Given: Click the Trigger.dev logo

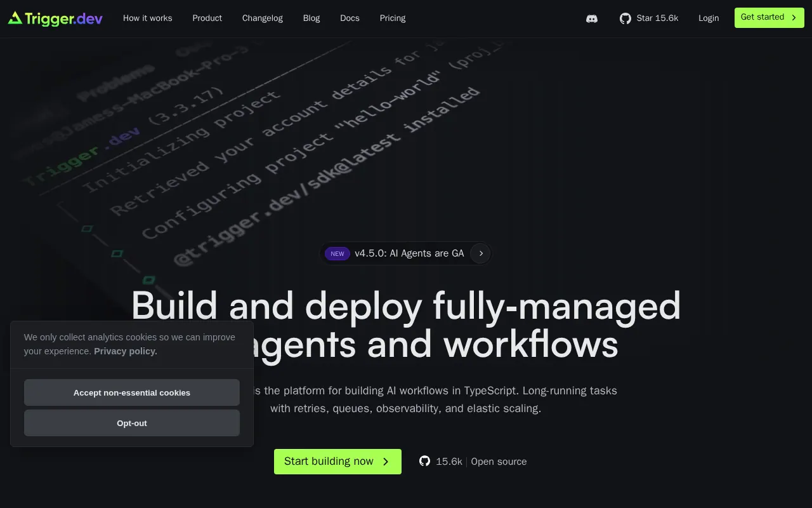Looking at the screenshot, I should click(x=55, y=18).
